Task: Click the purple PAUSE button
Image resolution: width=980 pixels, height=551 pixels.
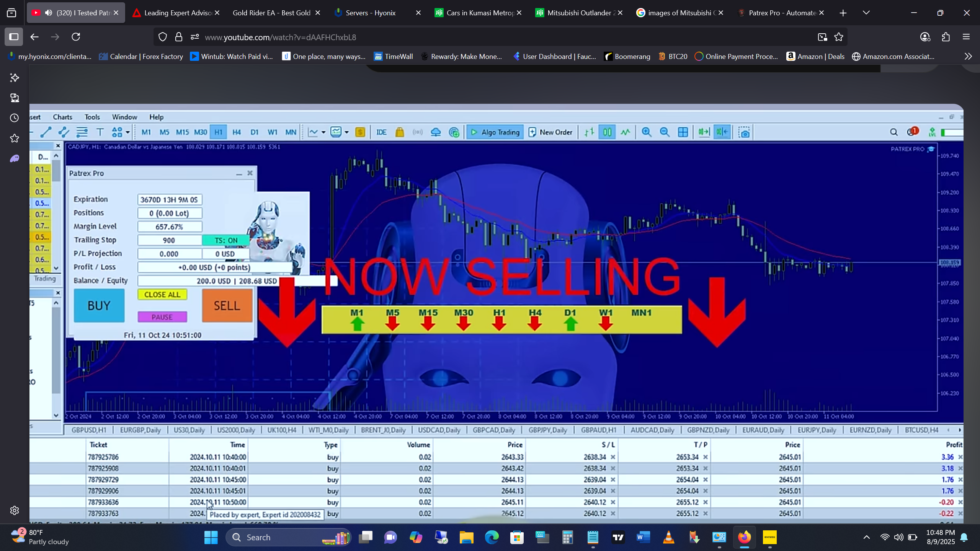Action: click(x=162, y=317)
